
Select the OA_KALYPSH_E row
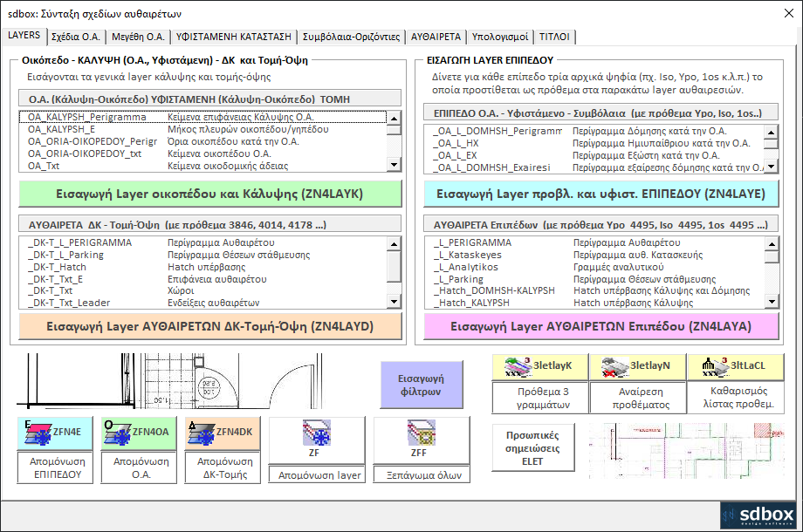tap(202, 129)
